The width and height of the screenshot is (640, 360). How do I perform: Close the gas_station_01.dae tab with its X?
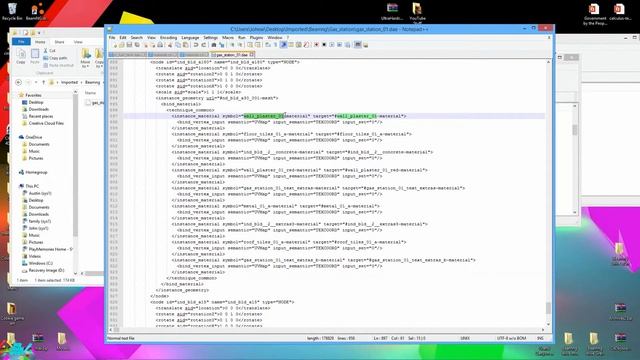pyautogui.click(x=252, y=55)
